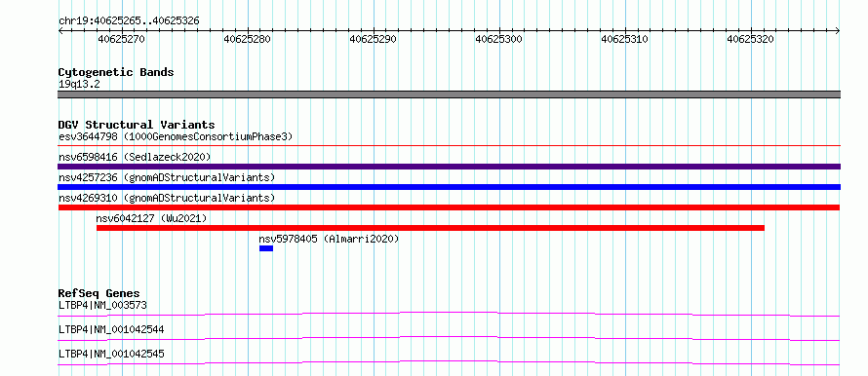Click ruler position 40625300
This screenshot has height=376, width=868.
[x=499, y=39]
